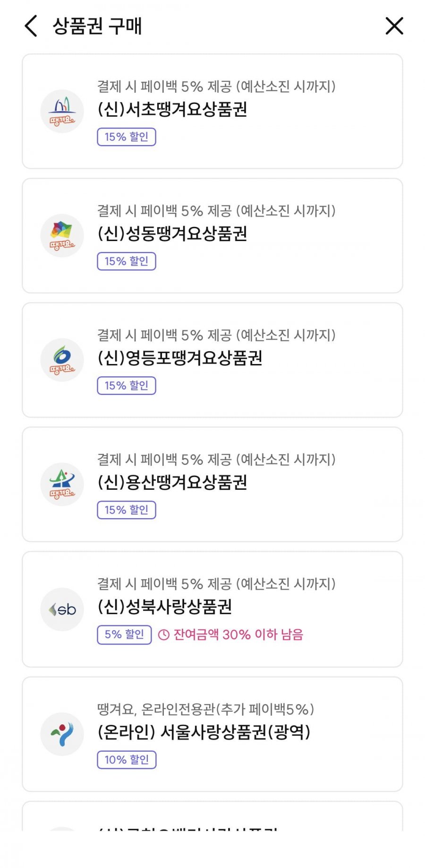The width and height of the screenshot is (425, 868).
Task: Tap the 서초땡겨요 logo icon
Action: [62, 111]
